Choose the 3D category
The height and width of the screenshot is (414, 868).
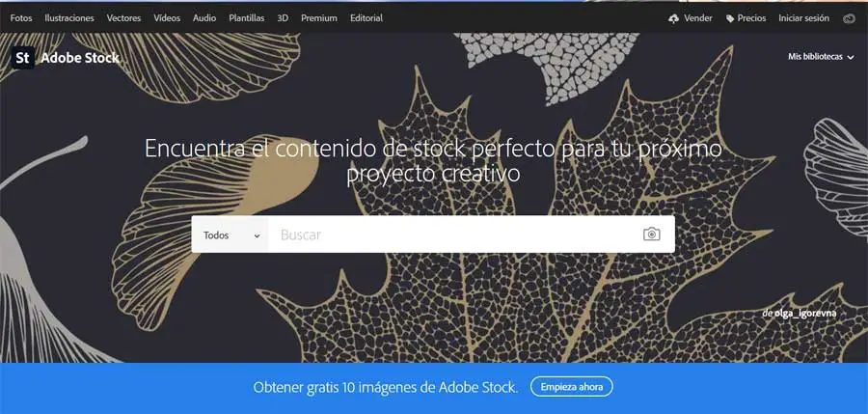pyautogui.click(x=283, y=18)
